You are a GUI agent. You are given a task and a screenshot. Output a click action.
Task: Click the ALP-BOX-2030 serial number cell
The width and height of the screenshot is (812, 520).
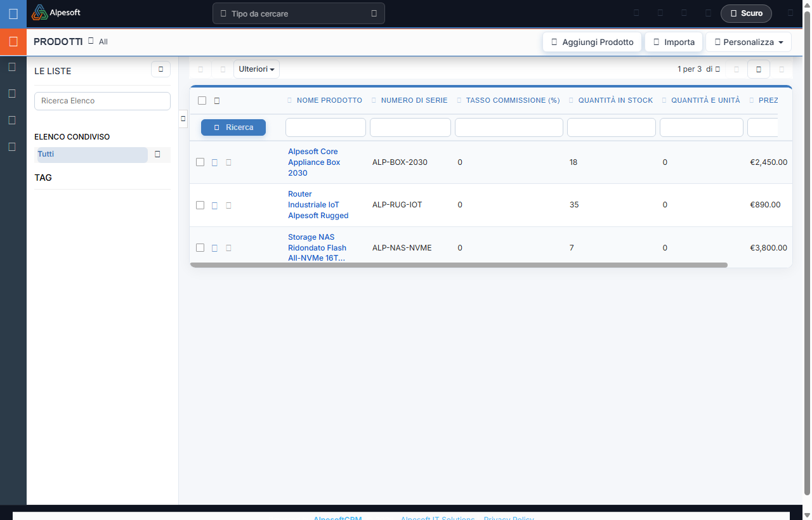(x=400, y=162)
